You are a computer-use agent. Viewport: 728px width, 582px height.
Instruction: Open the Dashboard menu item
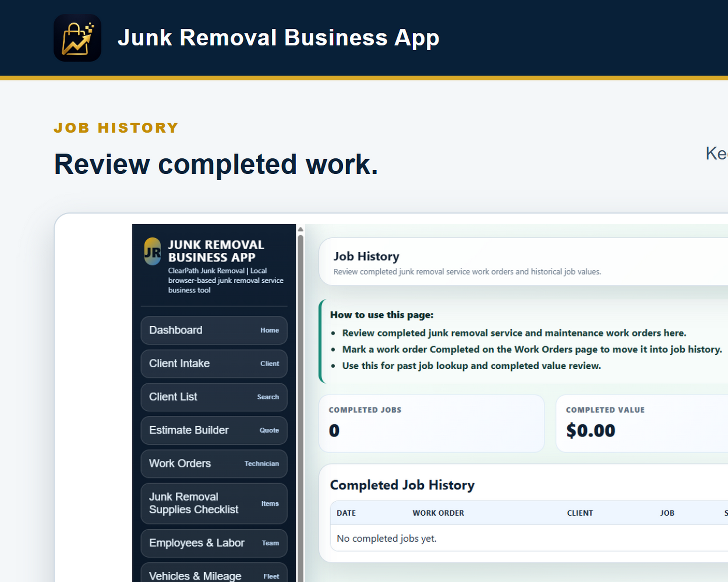pyautogui.click(x=214, y=330)
